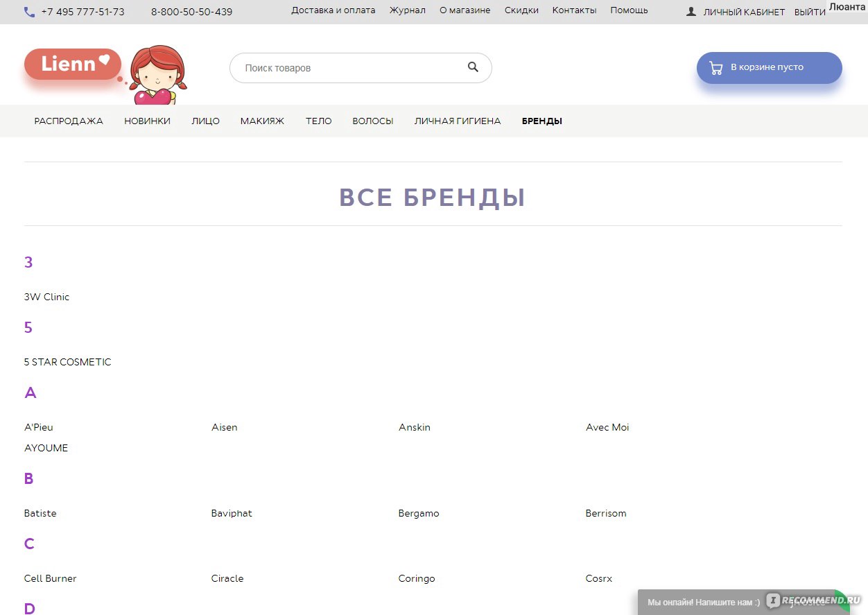Click the letter B section heading
This screenshot has height=615, width=868.
[x=29, y=478]
